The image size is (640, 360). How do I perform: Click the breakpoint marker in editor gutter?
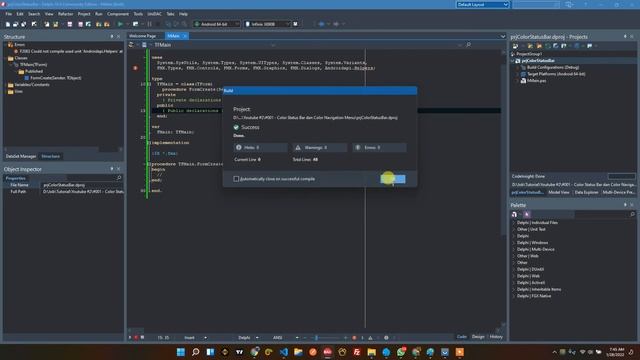click(135, 68)
